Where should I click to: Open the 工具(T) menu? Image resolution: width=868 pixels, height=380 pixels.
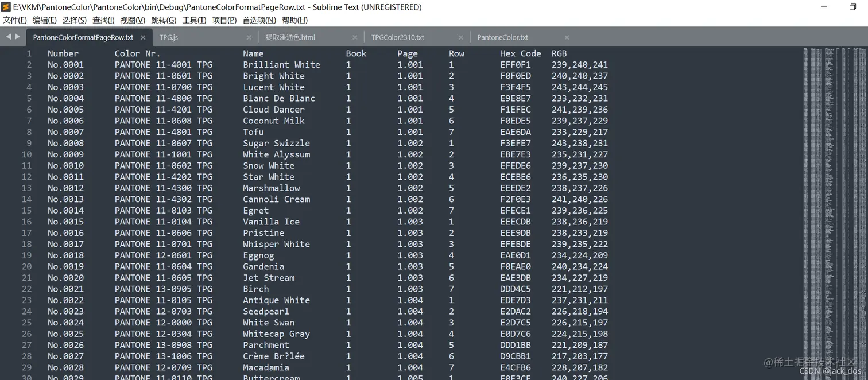click(x=194, y=20)
